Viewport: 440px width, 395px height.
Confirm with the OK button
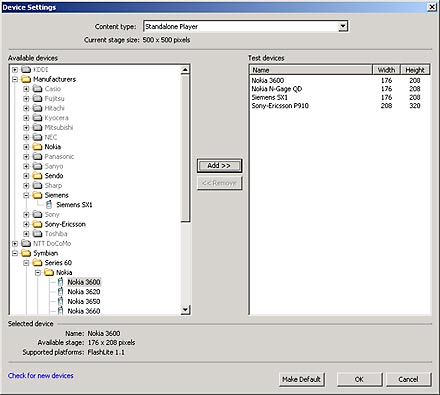[359, 379]
